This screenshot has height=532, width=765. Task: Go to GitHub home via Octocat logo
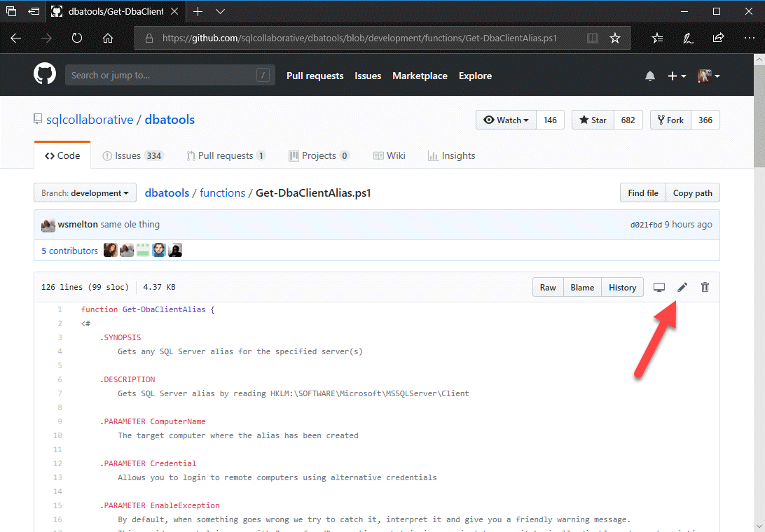click(x=45, y=75)
